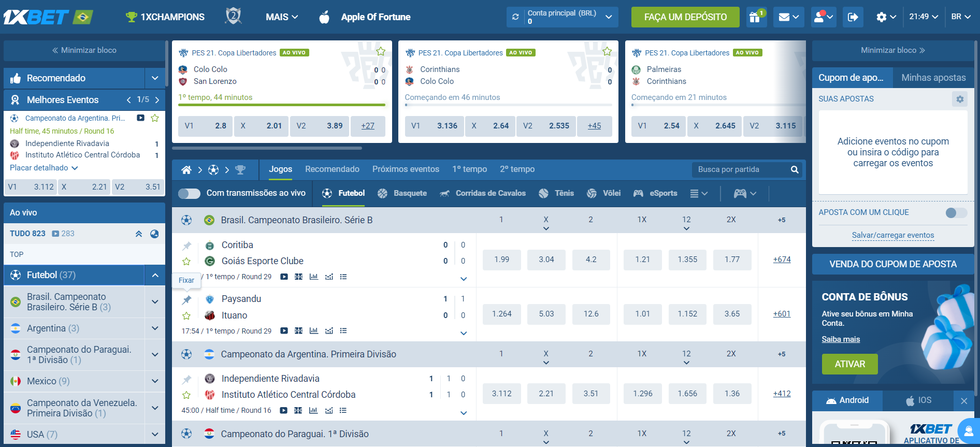980x447 pixels.
Task: Open the gift bonus icon in header
Action: (x=756, y=17)
